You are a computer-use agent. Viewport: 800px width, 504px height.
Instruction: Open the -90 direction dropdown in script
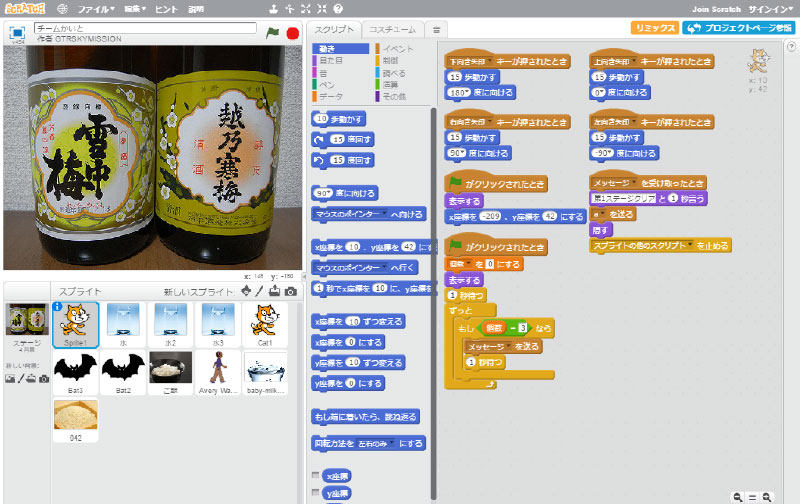[x=603, y=153]
